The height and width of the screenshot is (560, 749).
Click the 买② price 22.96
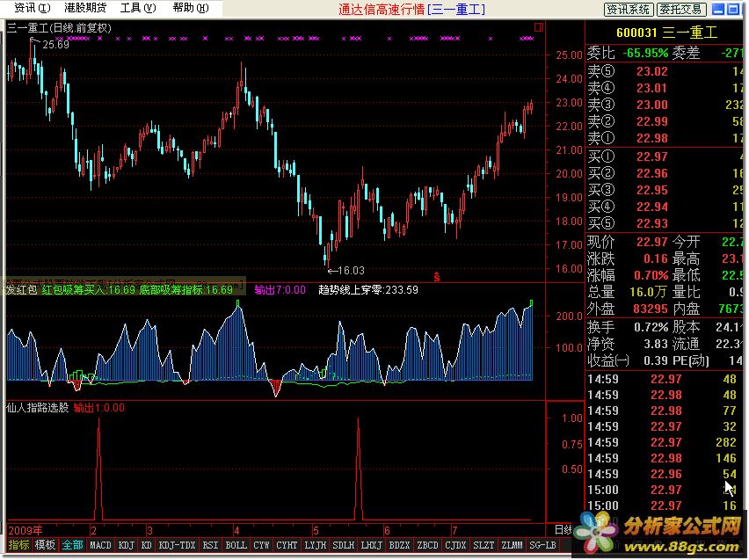tap(652, 173)
